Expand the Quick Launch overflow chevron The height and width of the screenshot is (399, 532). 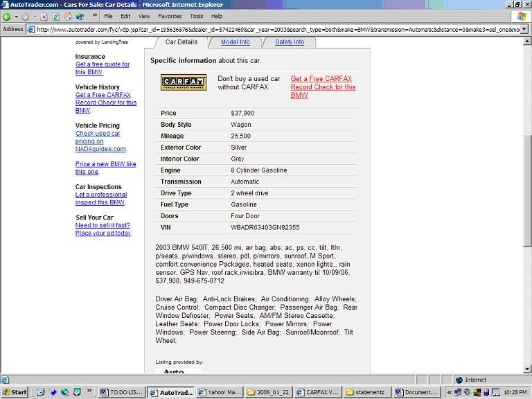click(x=89, y=391)
